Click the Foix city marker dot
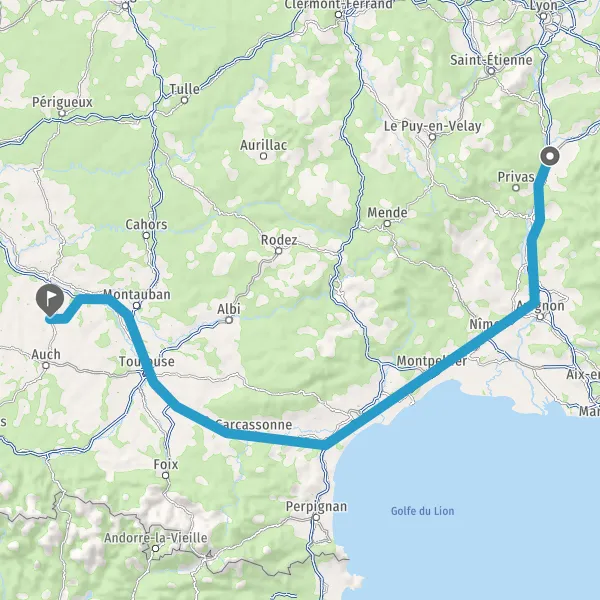Image resolution: width=600 pixels, height=600 pixels. (165, 475)
